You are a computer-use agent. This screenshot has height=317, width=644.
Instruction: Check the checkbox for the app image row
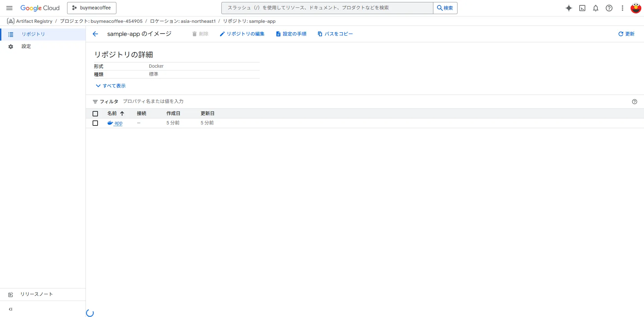95,123
